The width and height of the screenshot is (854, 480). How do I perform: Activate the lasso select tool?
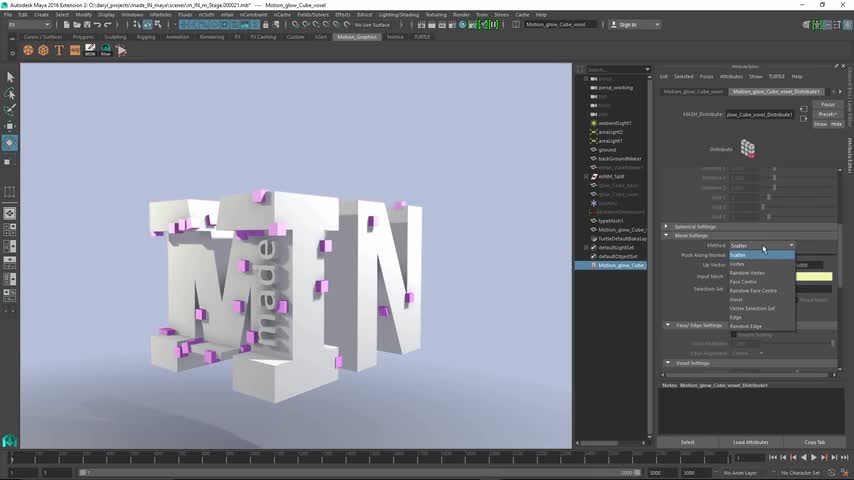coord(10,94)
